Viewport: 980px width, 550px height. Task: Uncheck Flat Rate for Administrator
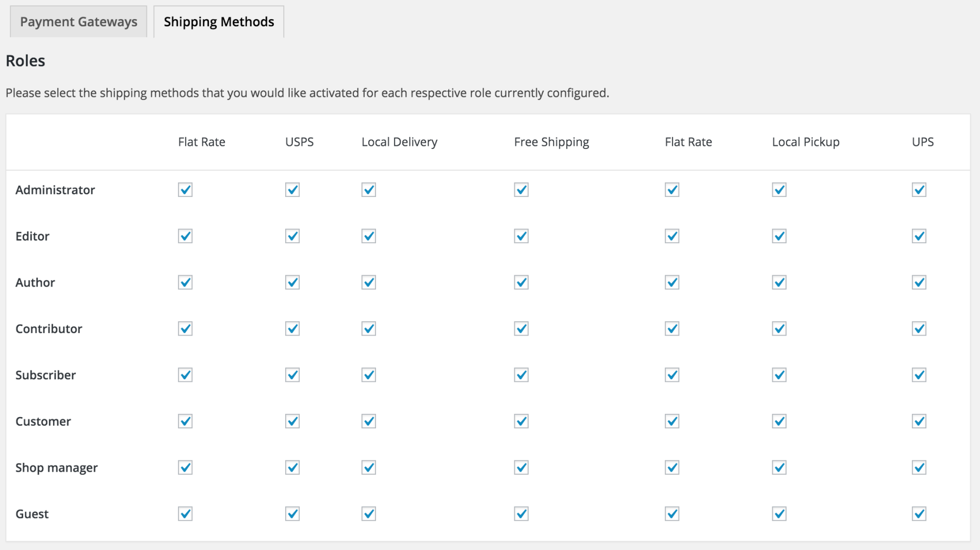coord(185,190)
